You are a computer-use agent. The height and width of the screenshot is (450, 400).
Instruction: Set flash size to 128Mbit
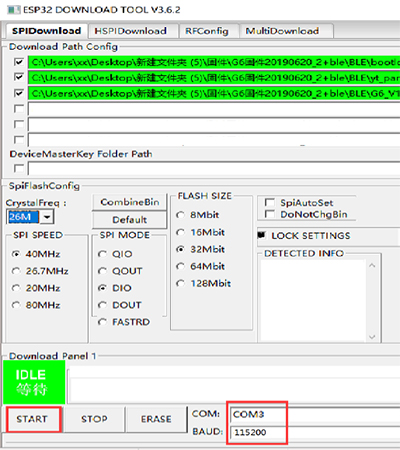click(x=203, y=284)
